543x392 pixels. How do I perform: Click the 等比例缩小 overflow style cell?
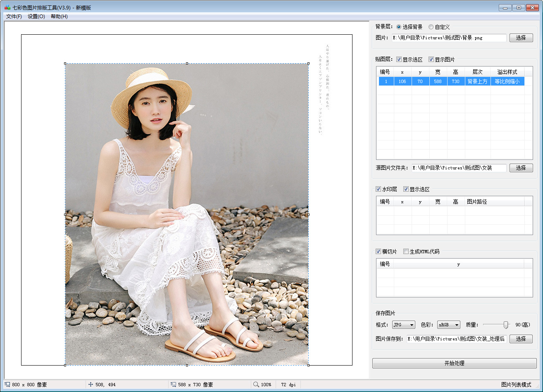(507, 81)
